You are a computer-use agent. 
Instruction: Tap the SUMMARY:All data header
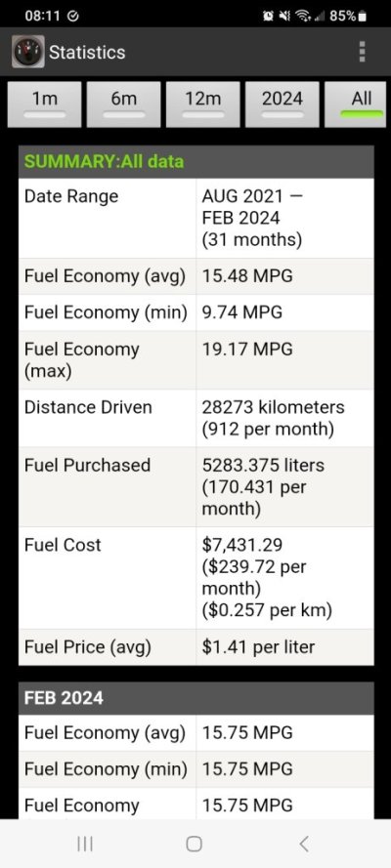tap(196, 162)
